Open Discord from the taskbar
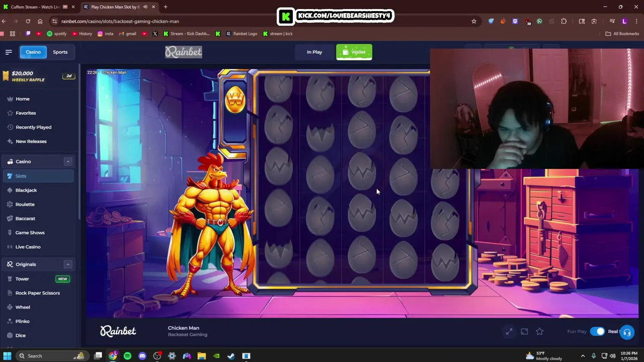The width and height of the screenshot is (644, 362). 142,356
